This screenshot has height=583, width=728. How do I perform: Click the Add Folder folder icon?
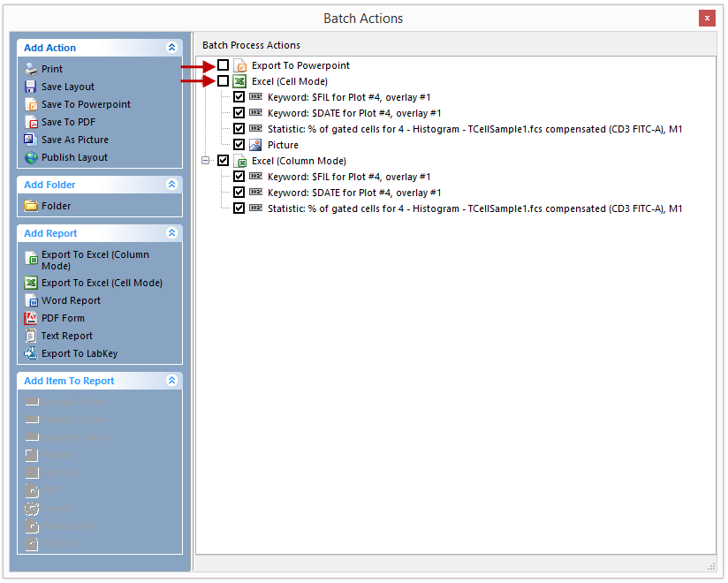pos(31,206)
